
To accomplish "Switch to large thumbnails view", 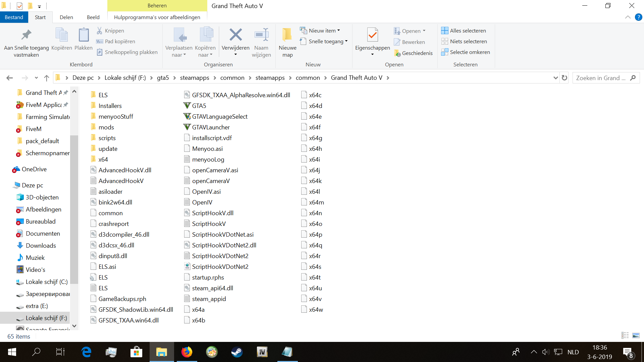I will point(636,336).
